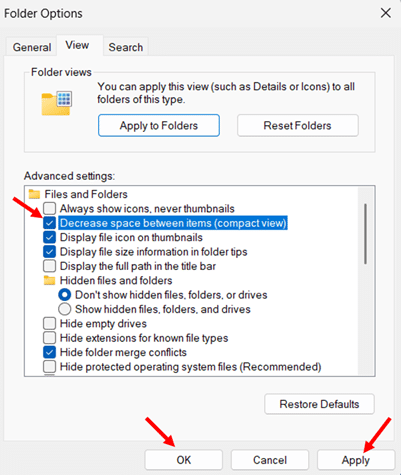
Task: Click the Decrease space between items label
Action: 173,223
